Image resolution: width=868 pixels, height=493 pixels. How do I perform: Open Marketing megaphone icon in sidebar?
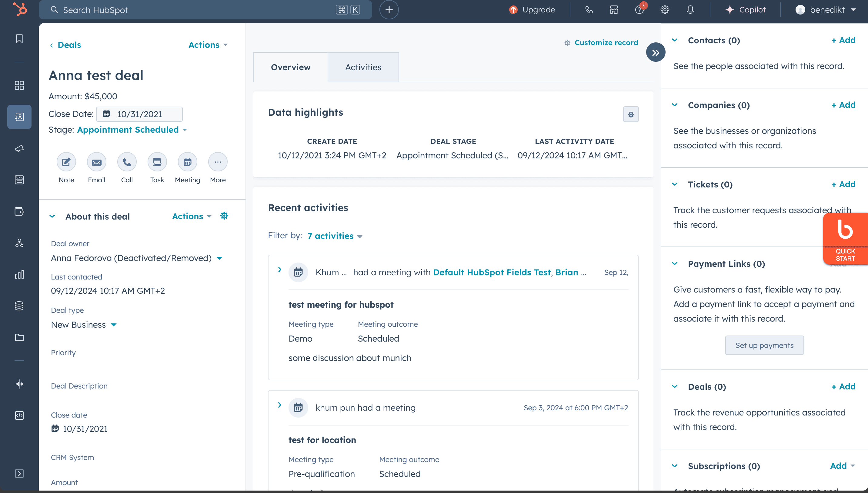click(x=19, y=148)
